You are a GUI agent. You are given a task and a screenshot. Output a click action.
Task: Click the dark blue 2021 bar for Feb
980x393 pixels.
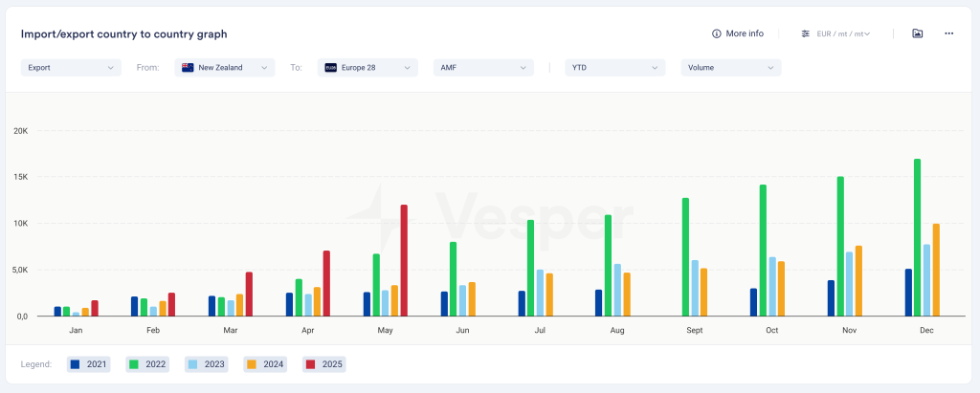pyautogui.click(x=134, y=306)
